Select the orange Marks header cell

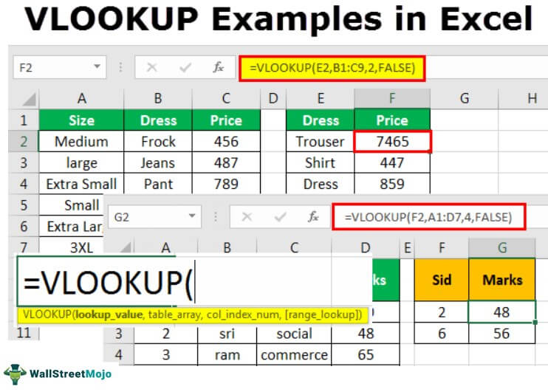[x=502, y=280]
